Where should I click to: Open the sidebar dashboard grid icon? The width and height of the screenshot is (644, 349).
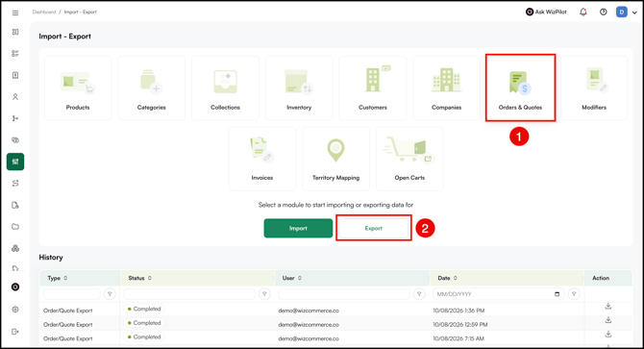coord(15,32)
